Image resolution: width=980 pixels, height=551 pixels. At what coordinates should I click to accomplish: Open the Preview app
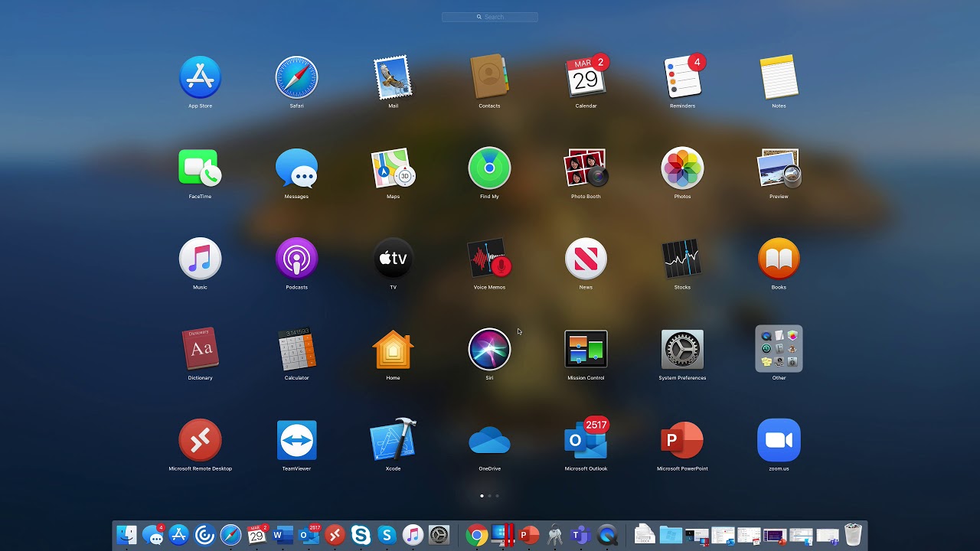779,168
